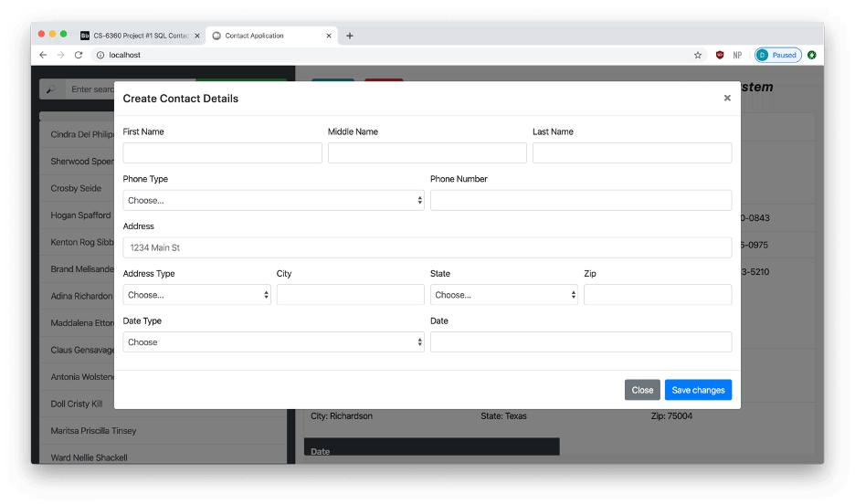Bookmark this page with the star icon
Viewport: 855px width, 504px height.
697,55
